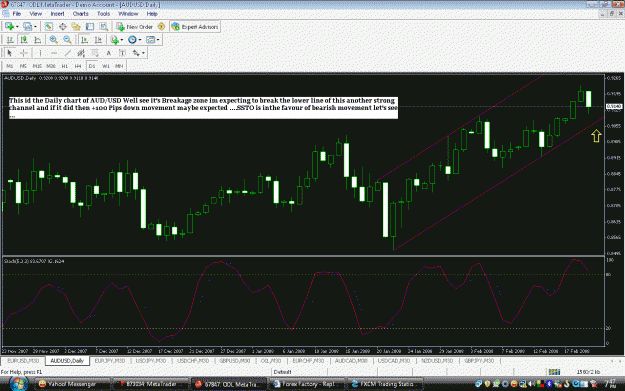Open Yahoo! Messenger from the taskbar
The width and height of the screenshot is (625, 391).
tap(73, 384)
